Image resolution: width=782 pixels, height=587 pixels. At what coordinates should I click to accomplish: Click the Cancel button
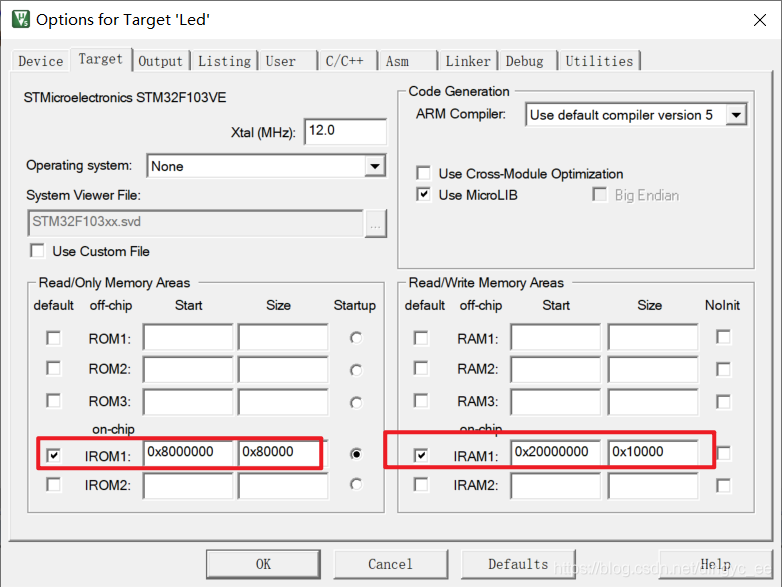pos(391,564)
